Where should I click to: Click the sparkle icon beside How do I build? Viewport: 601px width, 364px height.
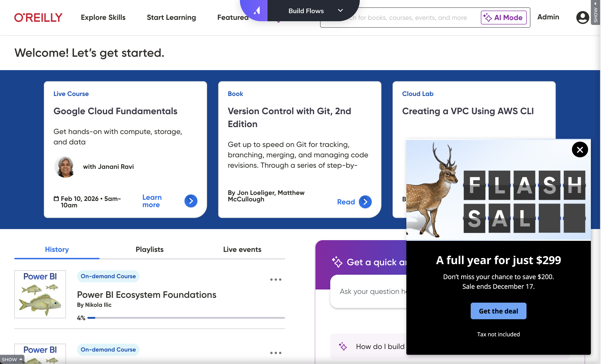coord(343,346)
